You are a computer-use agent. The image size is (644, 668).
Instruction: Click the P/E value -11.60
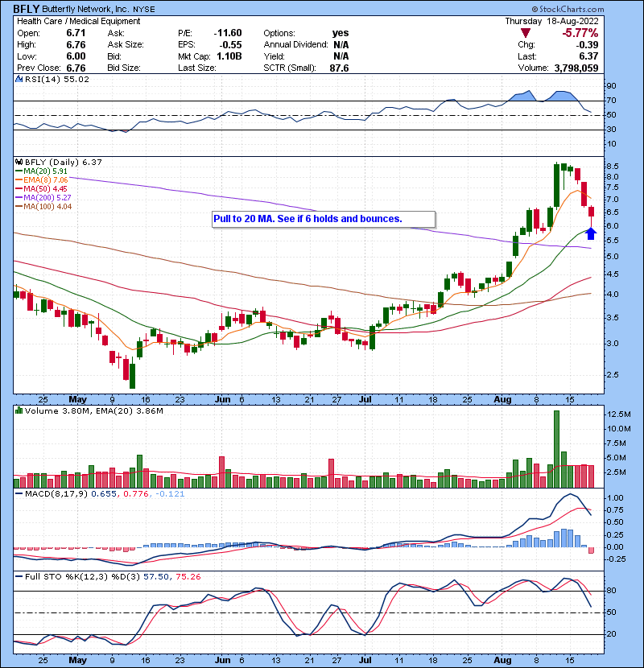pos(228,33)
